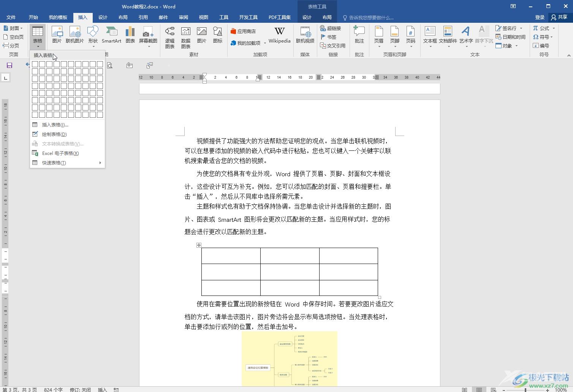Insert a hyperlink (超链接)
Viewport: 573px width, 392px height.
(x=331, y=28)
